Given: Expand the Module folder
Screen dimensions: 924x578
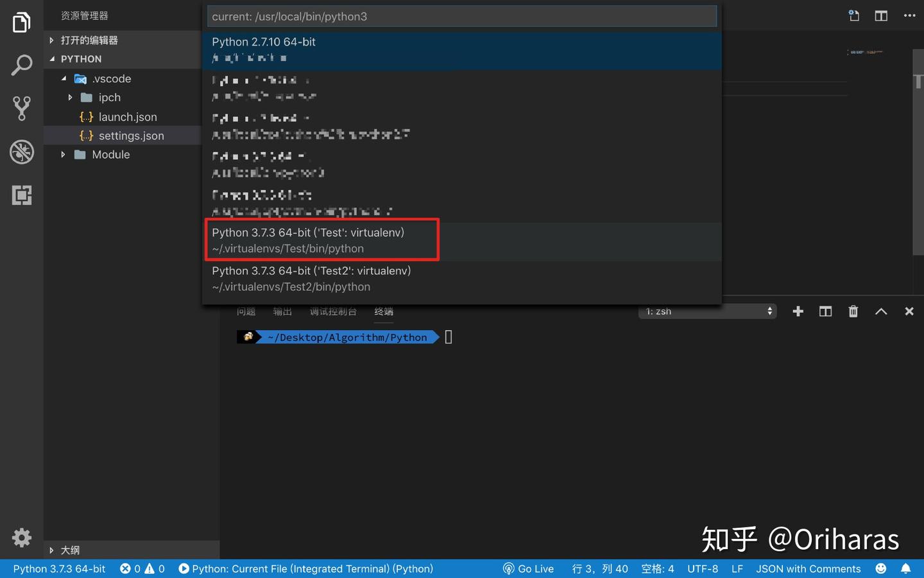Looking at the screenshot, I should point(62,154).
